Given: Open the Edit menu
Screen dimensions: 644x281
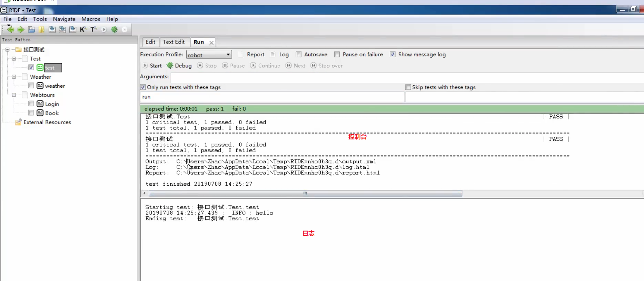Looking at the screenshot, I should point(22,19).
